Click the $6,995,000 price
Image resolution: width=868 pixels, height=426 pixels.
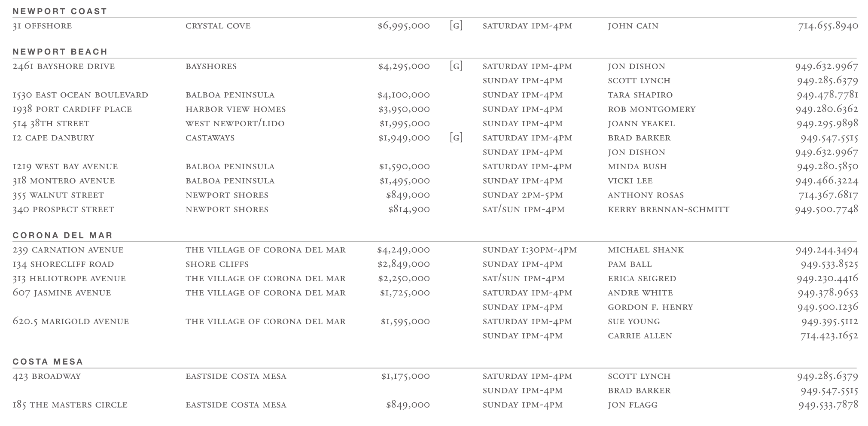tap(403, 26)
